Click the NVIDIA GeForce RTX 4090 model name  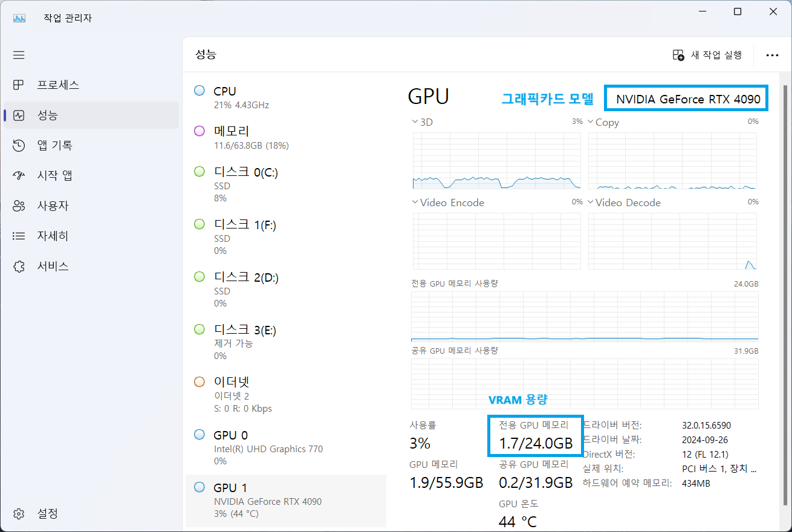point(689,99)
